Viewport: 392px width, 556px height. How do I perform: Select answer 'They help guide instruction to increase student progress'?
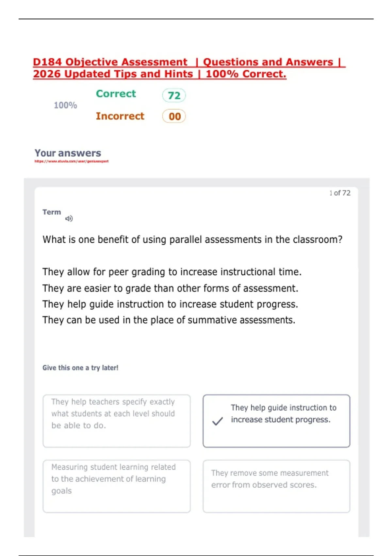click(x=276, y=421)
